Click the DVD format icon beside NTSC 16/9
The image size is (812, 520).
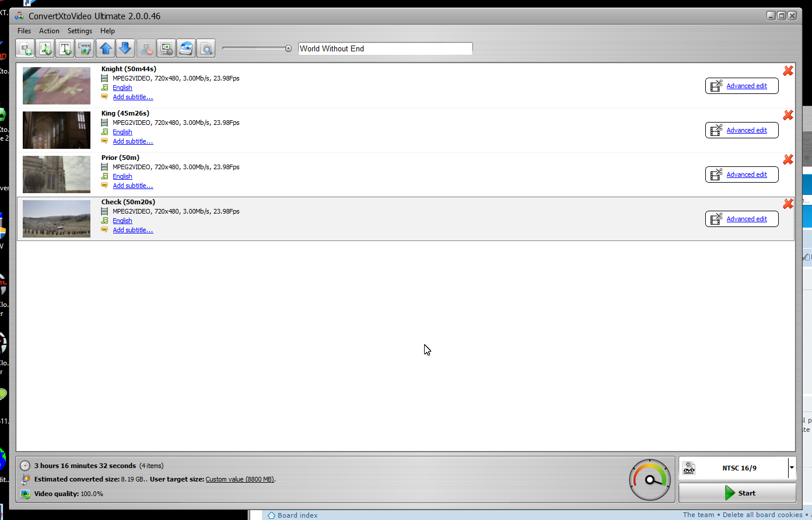pyautogui.click(x=689, y=468)
